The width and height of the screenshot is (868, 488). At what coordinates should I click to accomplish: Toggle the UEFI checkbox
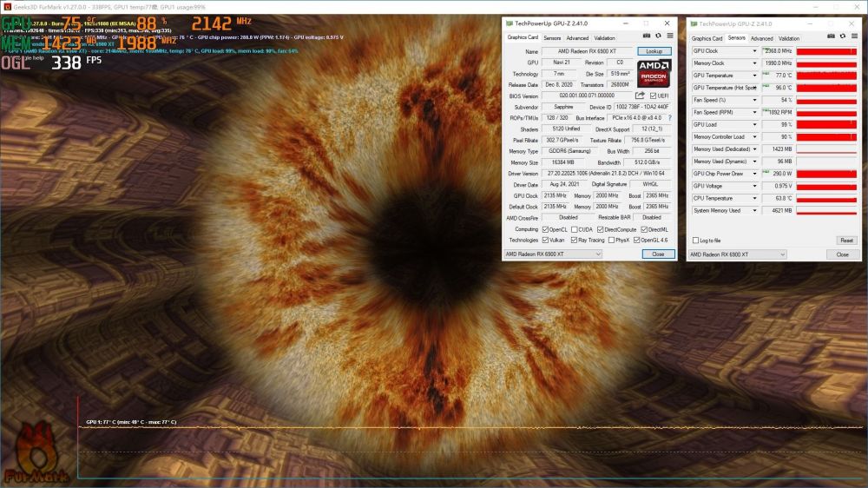pyautogui.click(x=653, y=96)
